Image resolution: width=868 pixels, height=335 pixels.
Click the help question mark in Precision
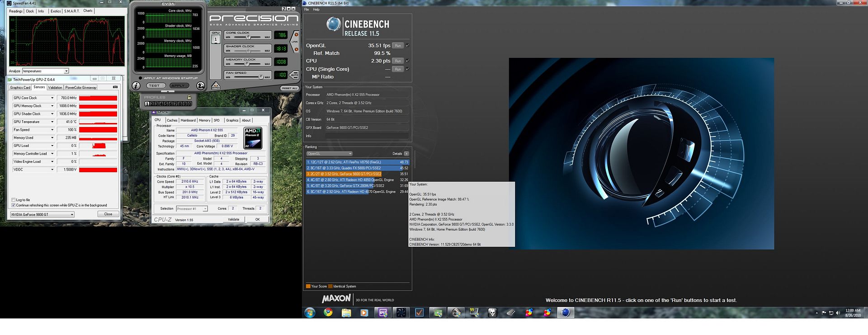click(x=284, y=9)
